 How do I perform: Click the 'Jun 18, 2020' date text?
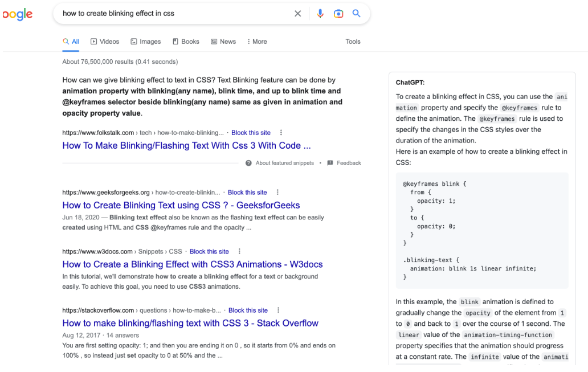tap(81, 218)
